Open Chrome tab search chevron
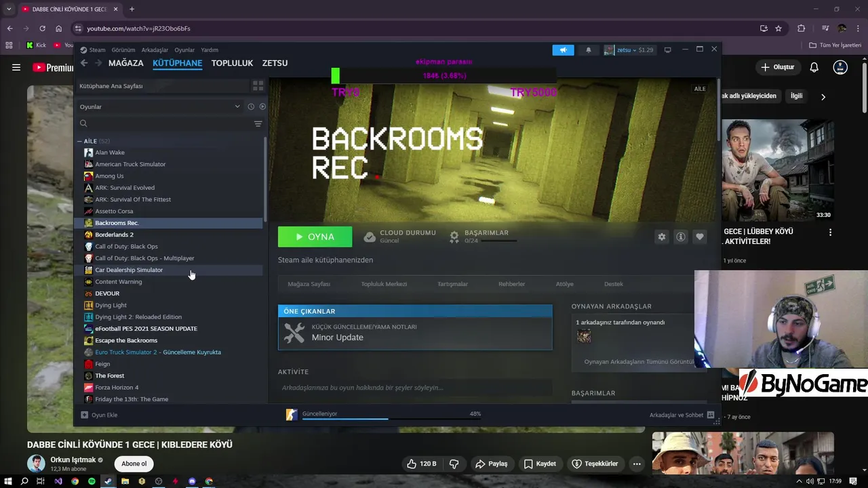Image resolution: width=868 pixels, height=488 pixels. 9,9
